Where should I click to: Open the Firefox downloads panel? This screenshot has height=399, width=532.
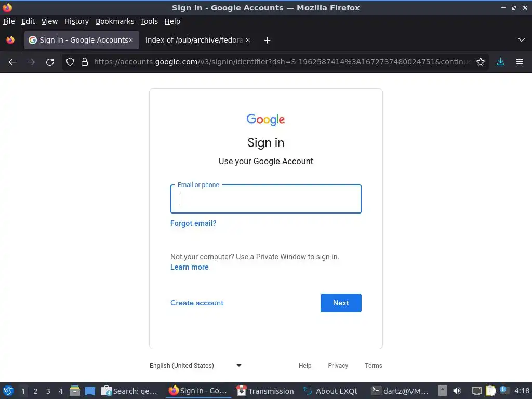coord(500,62)
